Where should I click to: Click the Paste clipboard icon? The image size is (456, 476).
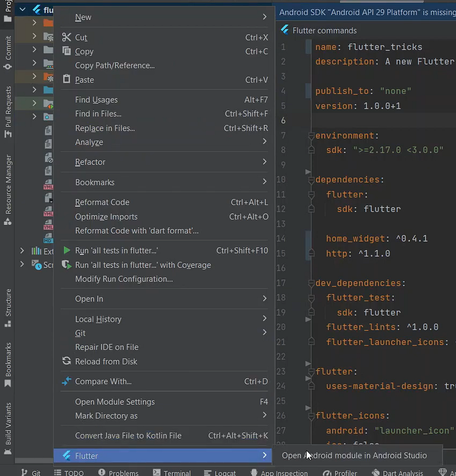66,79
